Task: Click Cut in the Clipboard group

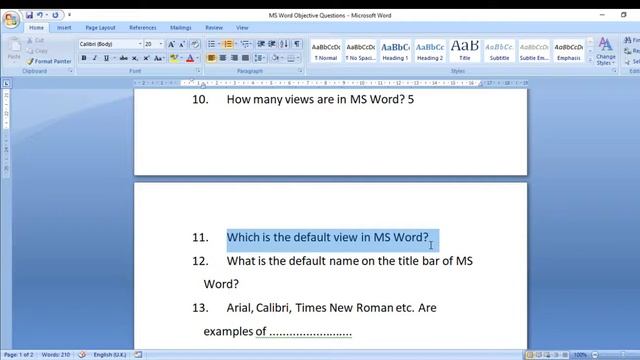Action: [x=36, y=40]
